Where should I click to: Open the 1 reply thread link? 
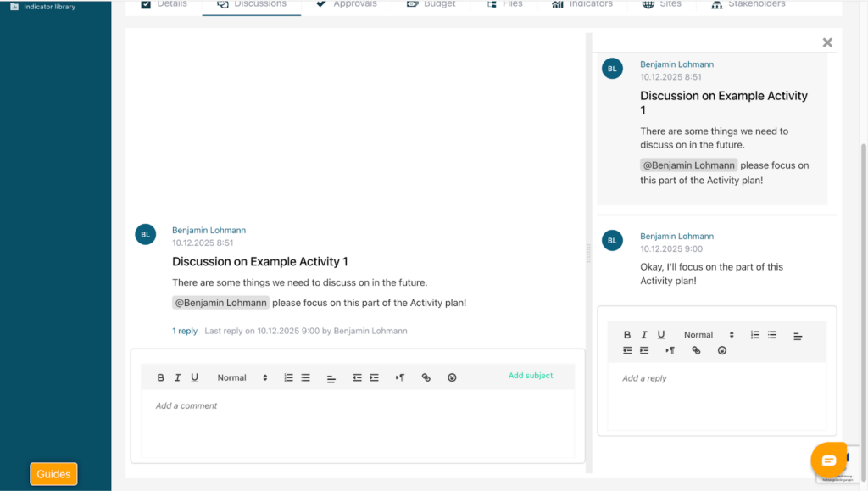tap(185, 331)
